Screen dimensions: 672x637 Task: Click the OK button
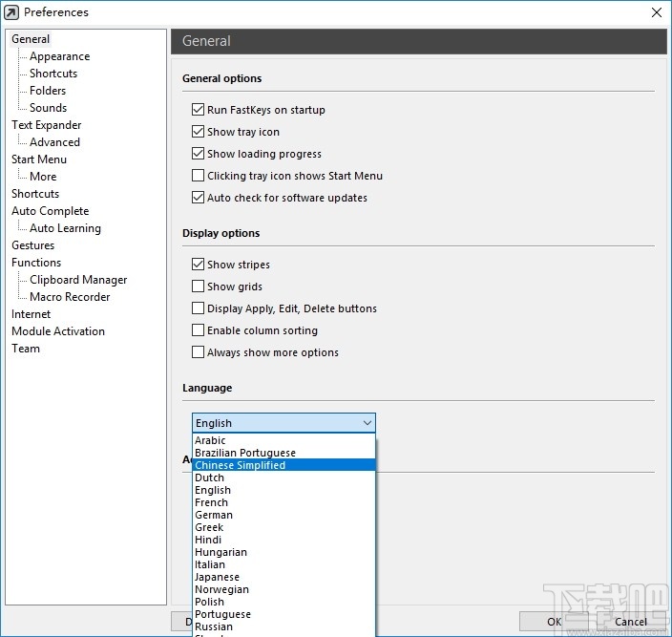555,622
